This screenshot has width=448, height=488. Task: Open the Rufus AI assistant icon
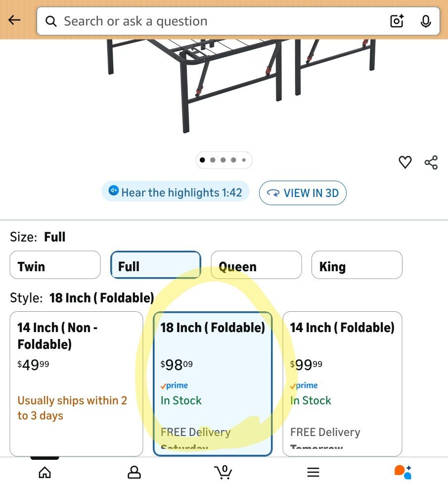[403, 472]
